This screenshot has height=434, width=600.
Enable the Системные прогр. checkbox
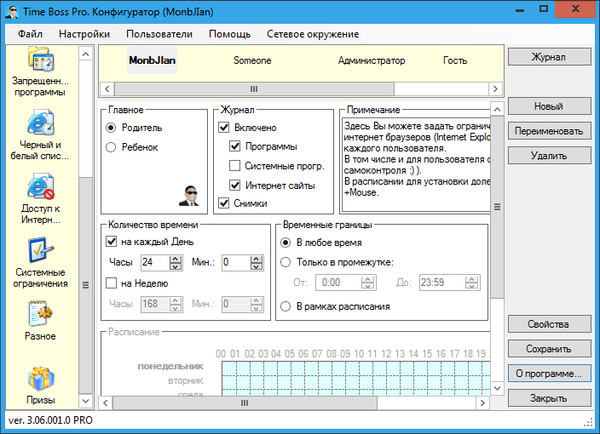(235, 166)
